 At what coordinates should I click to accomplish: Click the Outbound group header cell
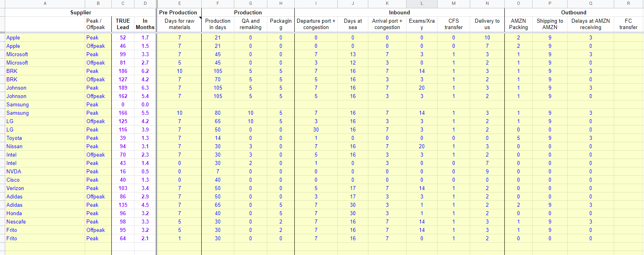coord(574,12)
